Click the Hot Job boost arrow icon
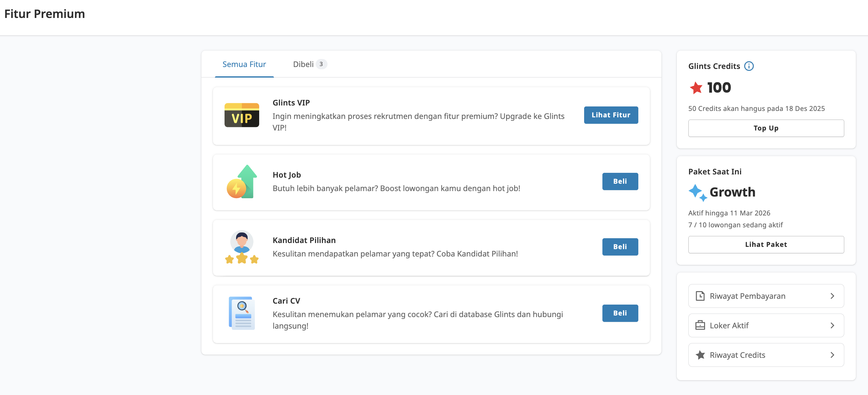This screenshot has width=868, height=395. coord(241,181)
